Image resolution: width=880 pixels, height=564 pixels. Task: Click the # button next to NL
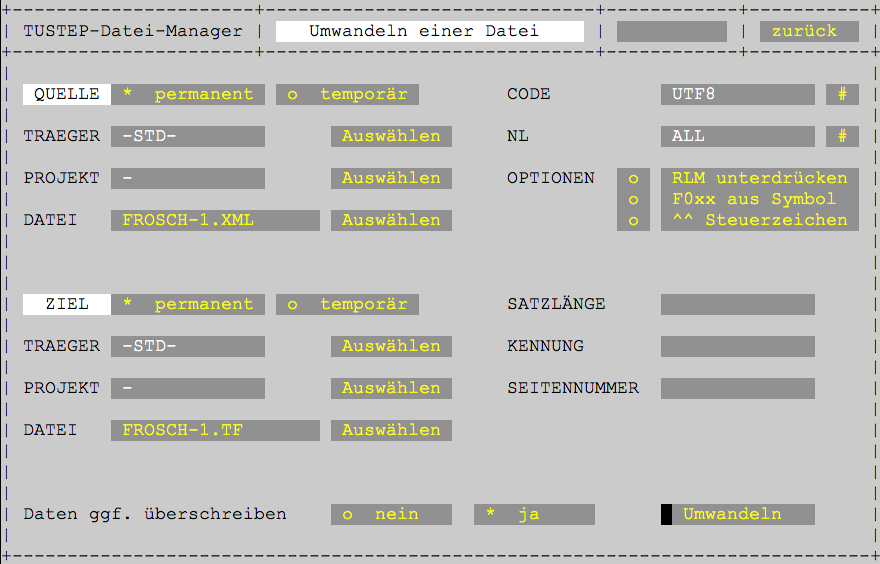coord(842,136)
